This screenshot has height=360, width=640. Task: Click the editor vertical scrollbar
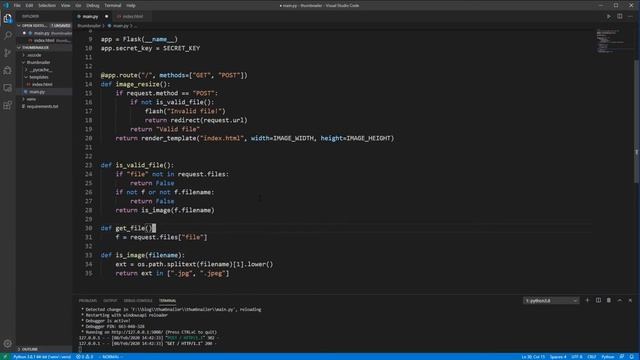click(x=636, y=121)
